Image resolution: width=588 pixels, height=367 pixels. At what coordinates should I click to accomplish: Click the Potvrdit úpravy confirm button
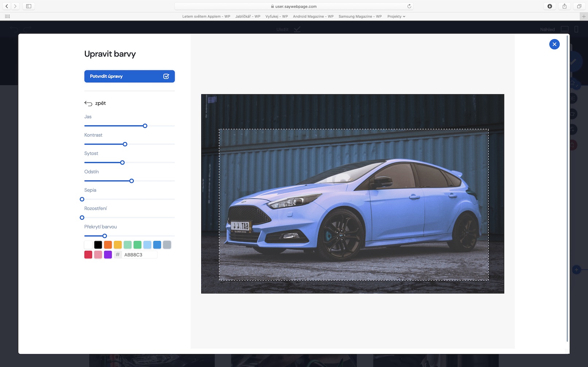(129, 76)
